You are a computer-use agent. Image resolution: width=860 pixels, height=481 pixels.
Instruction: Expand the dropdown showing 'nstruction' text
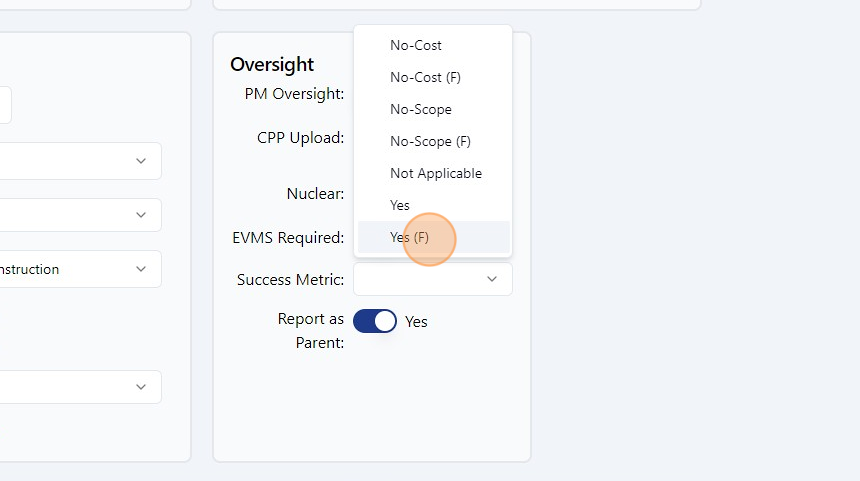click(80, 269)
